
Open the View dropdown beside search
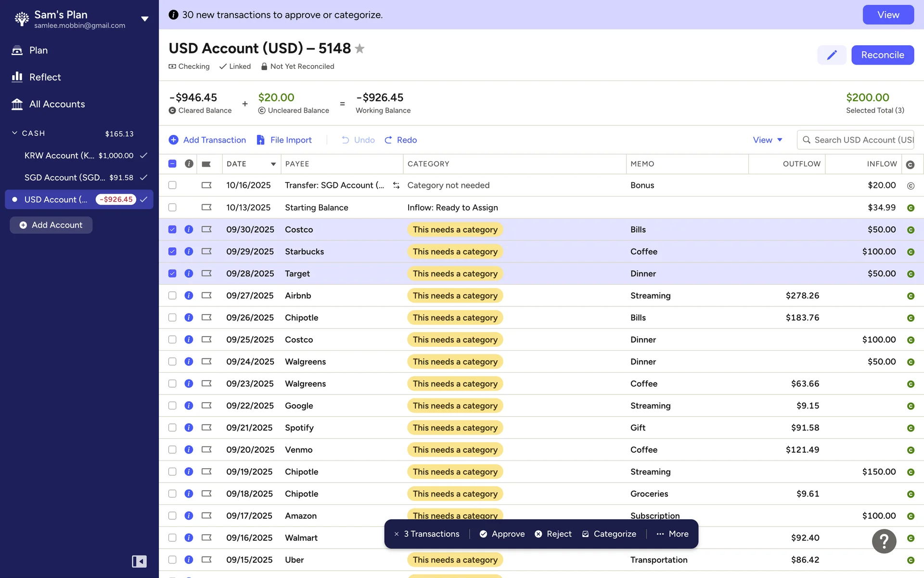pos(768,140)
